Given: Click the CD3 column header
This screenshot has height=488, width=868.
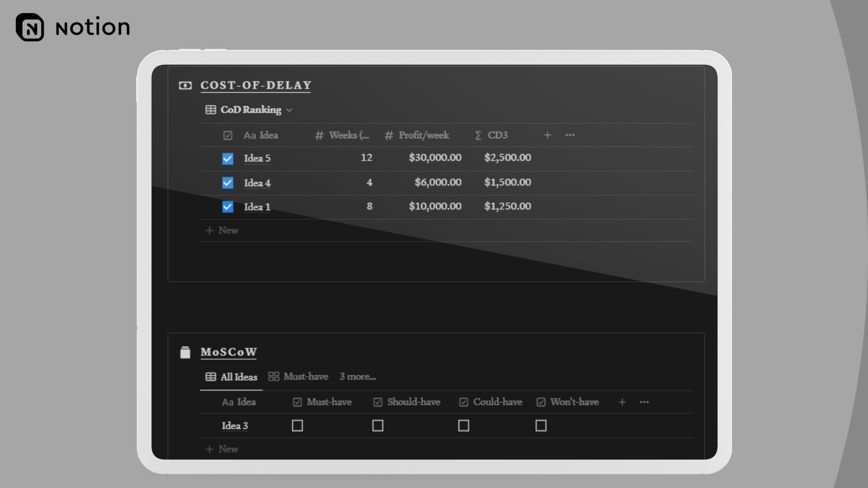Looking at the screenshot, I should click(x=491, y=135).
